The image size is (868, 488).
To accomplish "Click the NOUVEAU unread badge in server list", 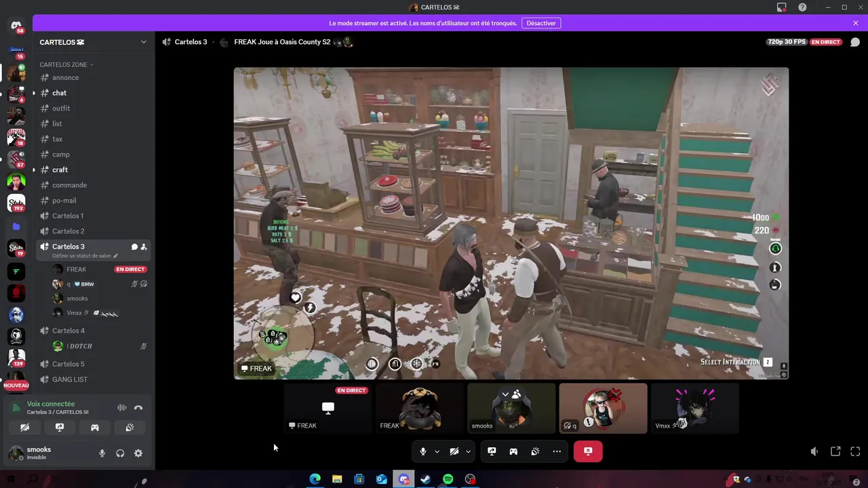I will [x=16, y=385].
